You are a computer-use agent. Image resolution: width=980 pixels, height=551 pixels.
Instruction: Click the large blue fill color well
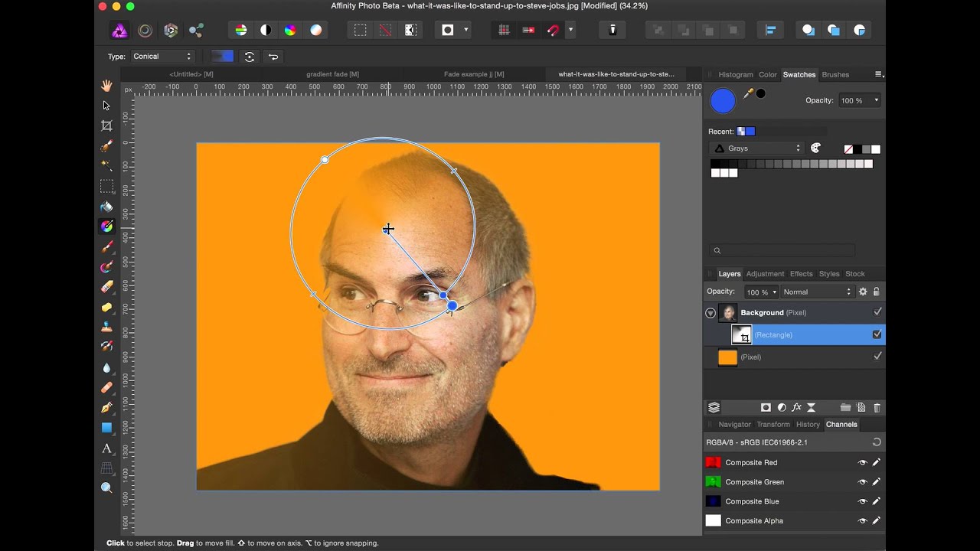[723, 100]
